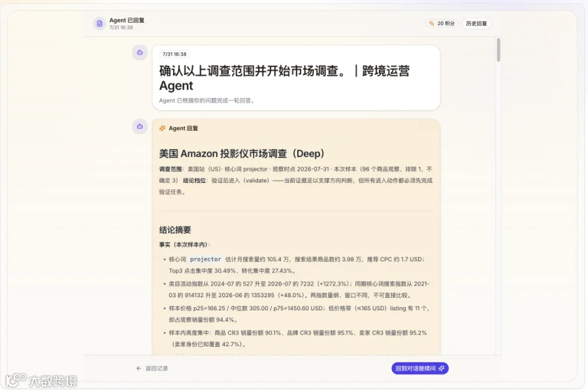Open the 20 积分 credits badge

click(442, 24)
